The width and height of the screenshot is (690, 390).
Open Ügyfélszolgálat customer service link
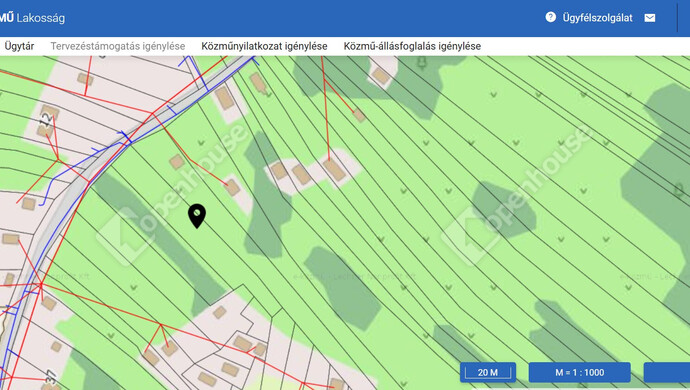(x=597, y=18)
